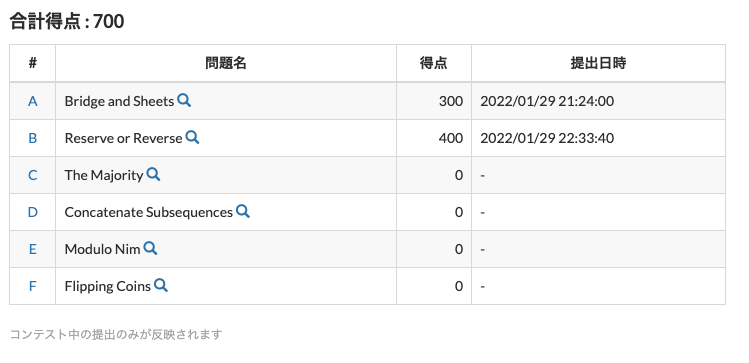Click the score 0 in Modulo Nim row
Screen dimensions: 749x363
pos(459,249)
